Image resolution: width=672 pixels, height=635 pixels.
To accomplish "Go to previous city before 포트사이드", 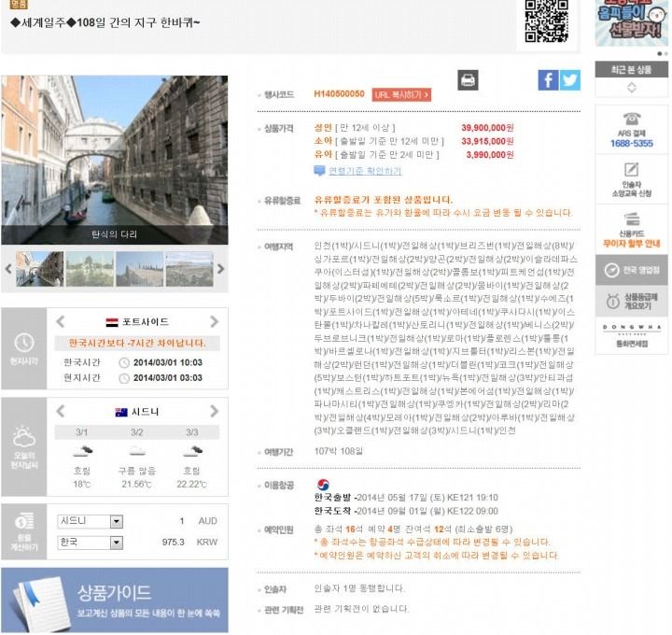I will (x=61, y=321).
